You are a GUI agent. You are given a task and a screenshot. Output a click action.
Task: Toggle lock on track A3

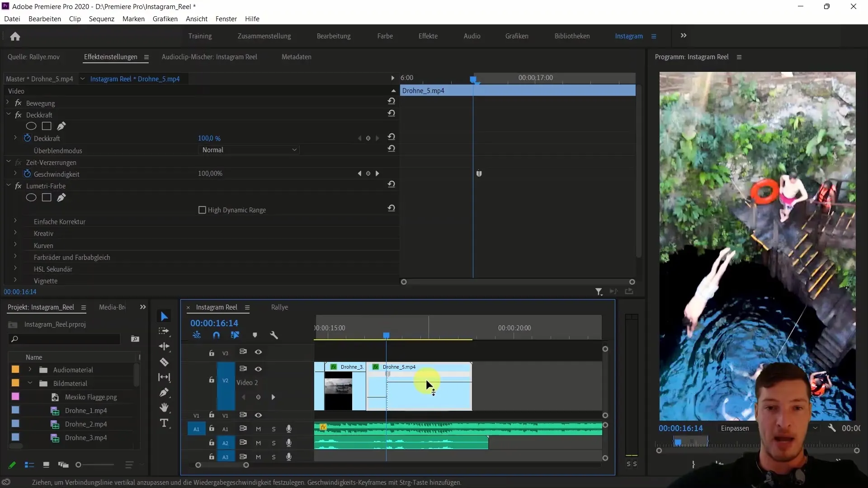[x=212, y=457]
